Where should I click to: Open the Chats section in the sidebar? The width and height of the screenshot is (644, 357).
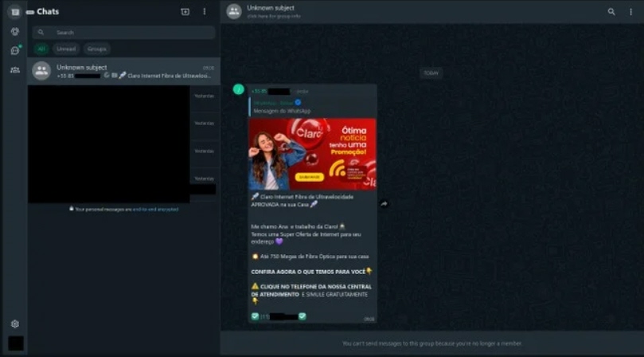click(15, 11)
